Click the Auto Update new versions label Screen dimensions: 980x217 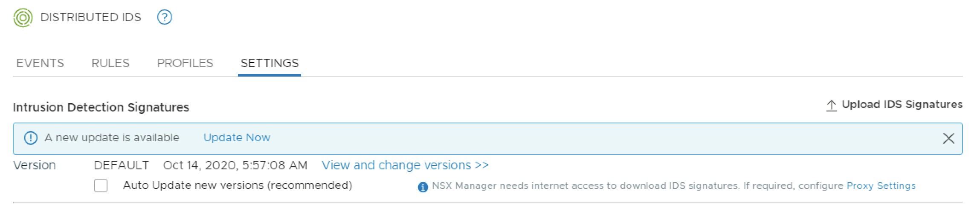[237, 186]
